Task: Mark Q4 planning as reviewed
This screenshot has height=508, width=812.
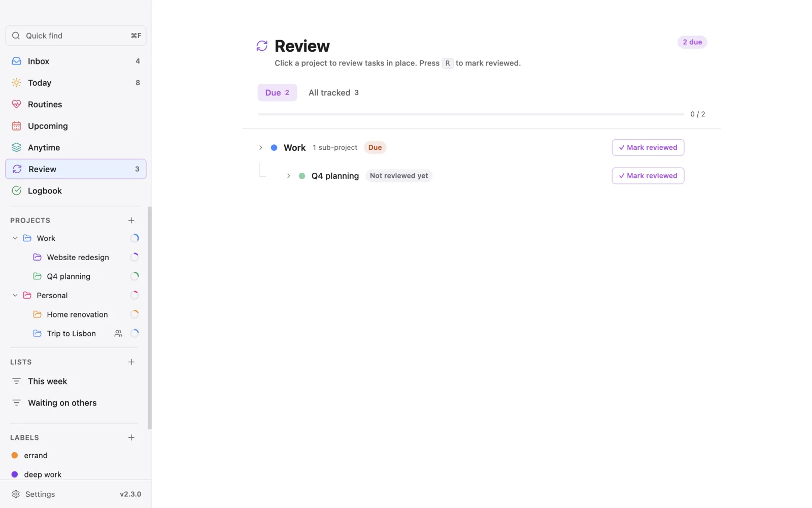Action: (x=648, y=176)
